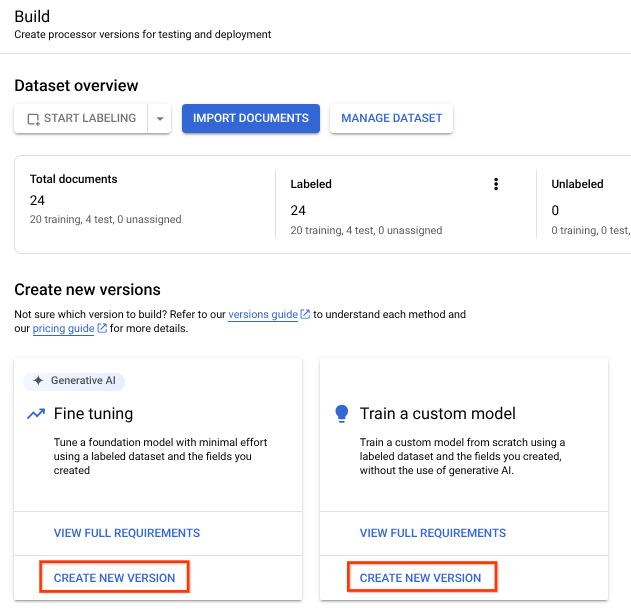
Task: Click the Generative AI sparkle icon
Action: (x=38, y=381)
